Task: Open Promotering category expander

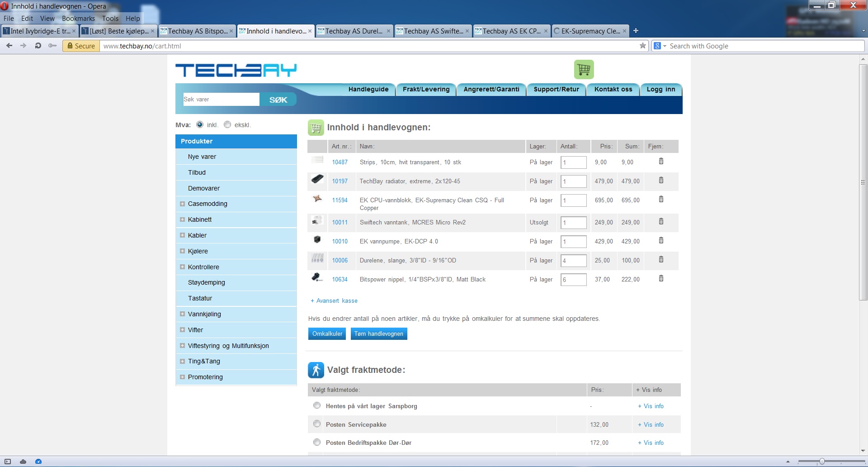Action: (x=182, y=377)
